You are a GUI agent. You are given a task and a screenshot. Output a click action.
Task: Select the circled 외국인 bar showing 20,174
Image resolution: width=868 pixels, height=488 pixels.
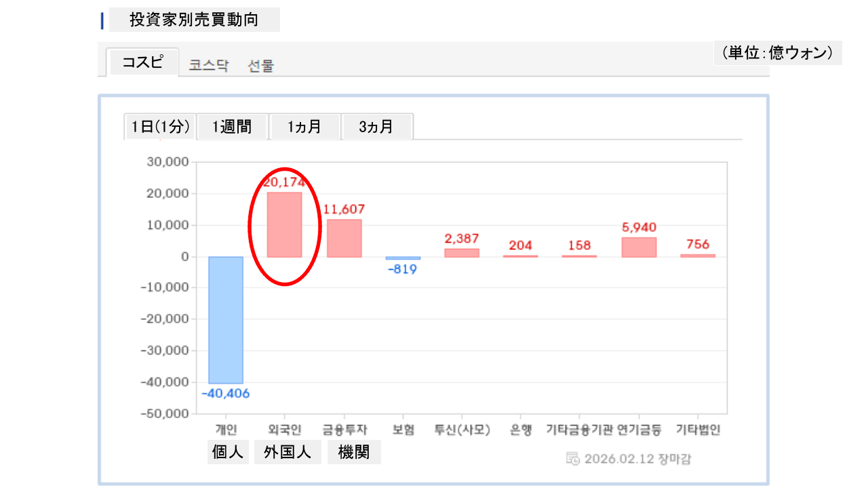pos(284,225)
